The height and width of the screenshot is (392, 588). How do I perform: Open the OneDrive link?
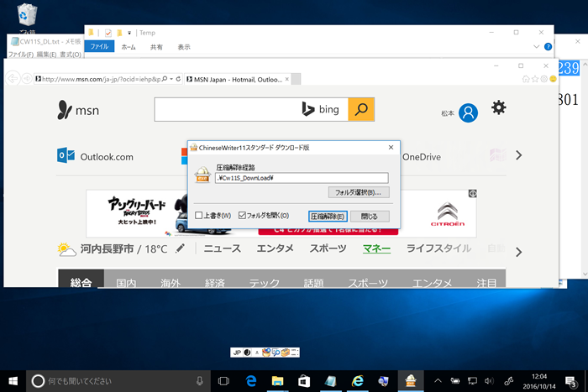pyautogui.click(x=422, y=157)
